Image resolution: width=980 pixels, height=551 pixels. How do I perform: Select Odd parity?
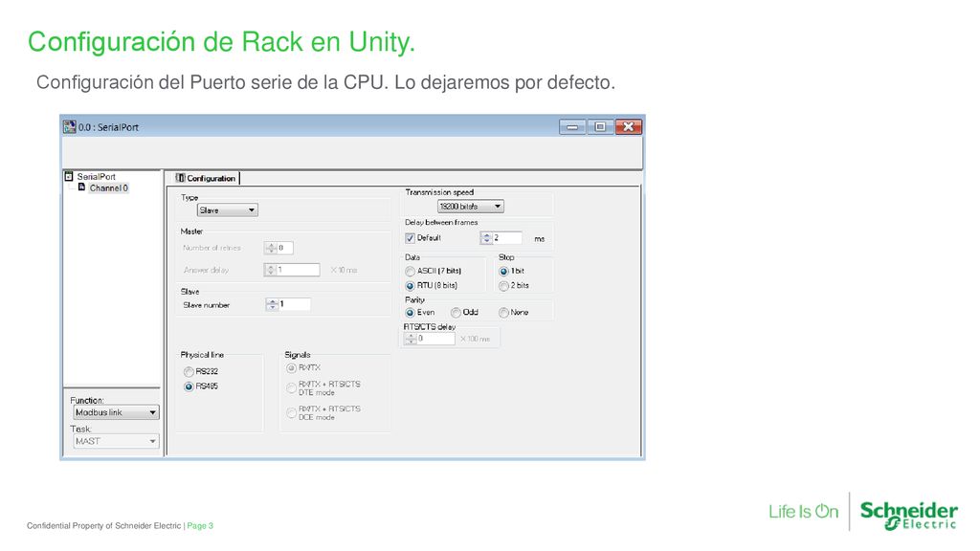coord(456,313)
